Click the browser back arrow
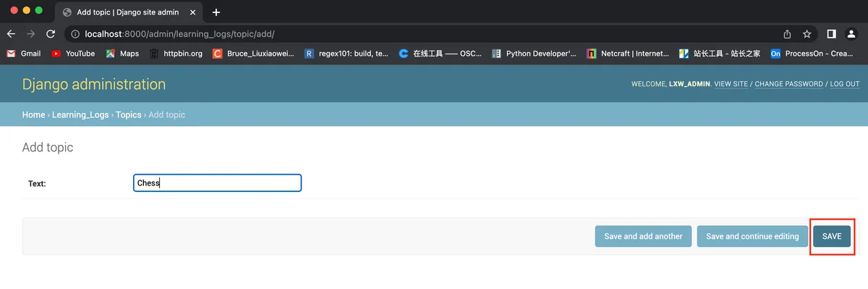Viewport: 868px width, 289px height. tap(11, 34)
